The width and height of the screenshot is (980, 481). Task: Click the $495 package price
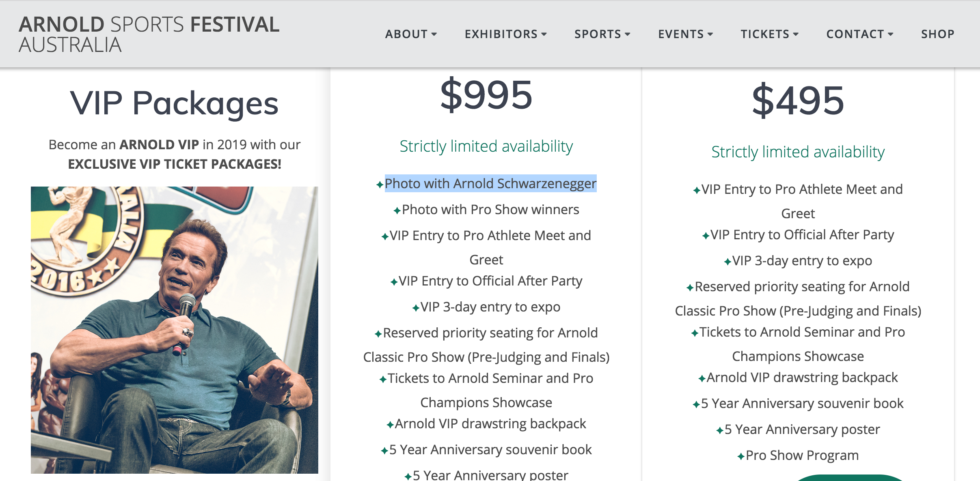(798, 101)
